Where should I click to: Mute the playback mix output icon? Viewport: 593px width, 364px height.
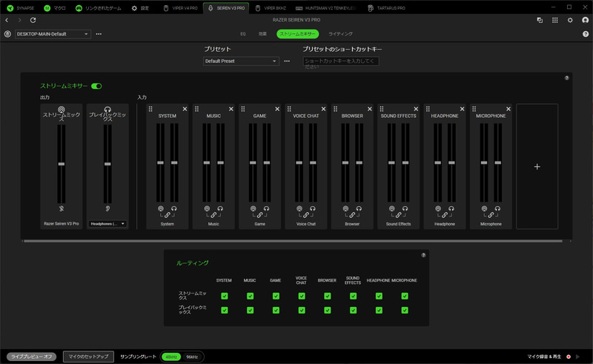(107, 208)
